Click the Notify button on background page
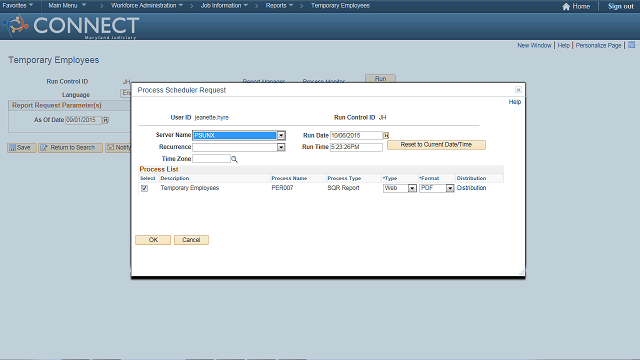 click(x=118, y=148)
